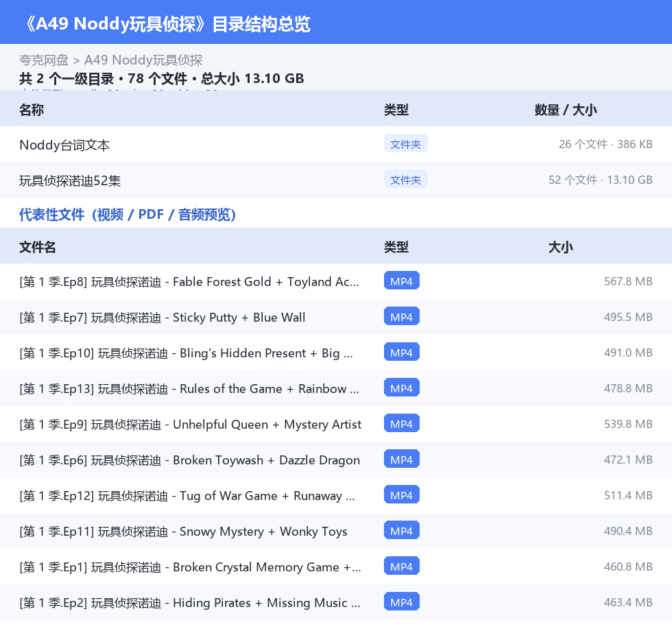This screenshot has height=642, width=672.
Task: Click the MP4 badge on the Ep6 row
Action: click(402, 459)
